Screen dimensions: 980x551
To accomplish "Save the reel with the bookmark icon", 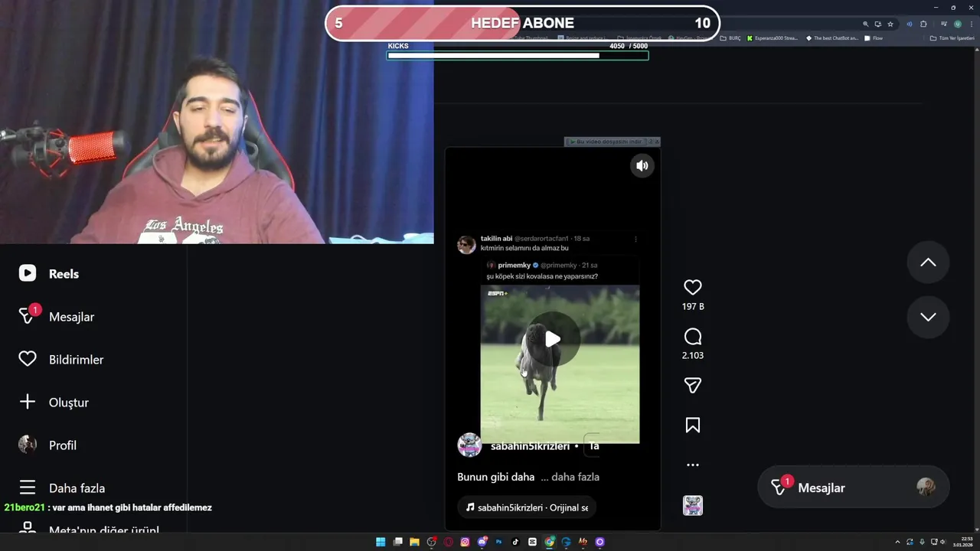I will point(693,425).
